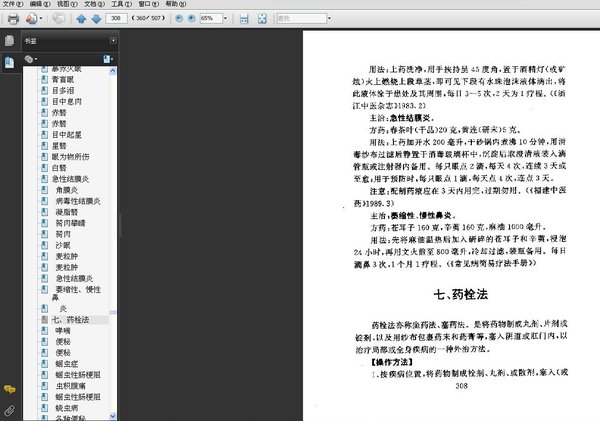Click the zoom in (plus) icon
This screenshot has width=600, height=421.
coord(192,18)
